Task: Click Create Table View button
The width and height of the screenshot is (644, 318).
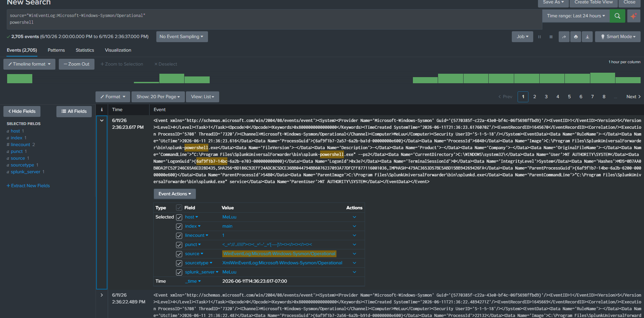Action: tap(593, 3)
